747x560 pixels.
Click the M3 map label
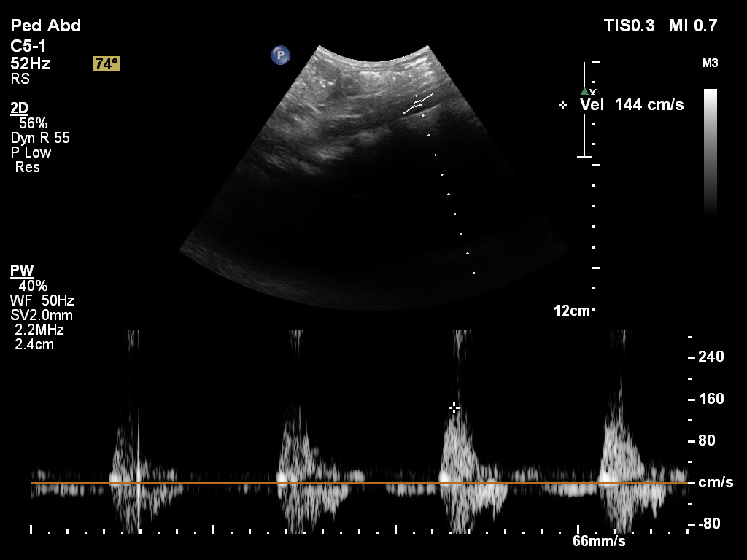[710, 63]
